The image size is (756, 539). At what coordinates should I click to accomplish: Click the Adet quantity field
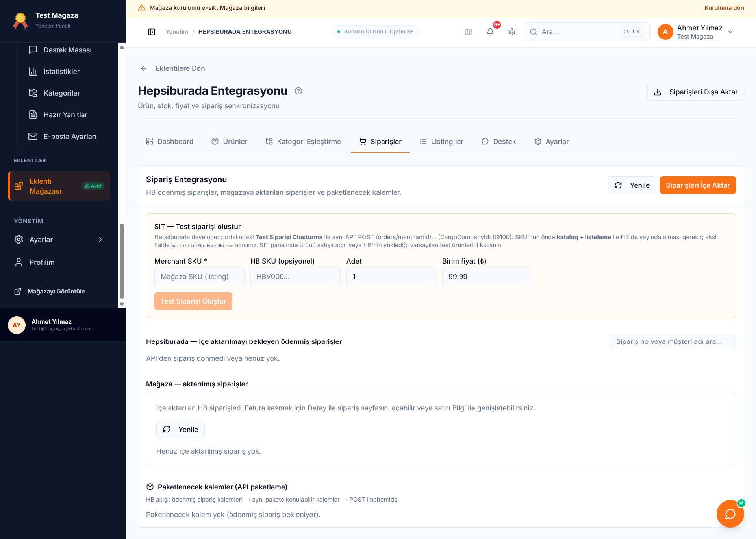(x=391, y=277)
